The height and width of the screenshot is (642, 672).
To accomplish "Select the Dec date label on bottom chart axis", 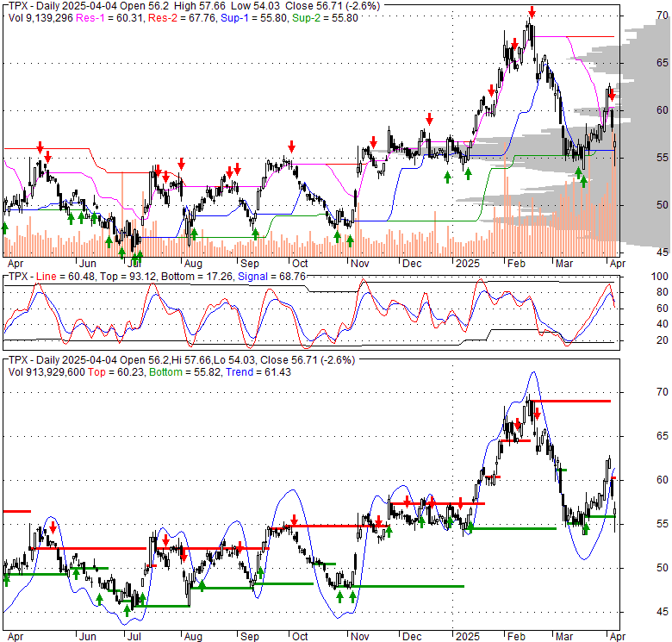I will coord(412,637).
